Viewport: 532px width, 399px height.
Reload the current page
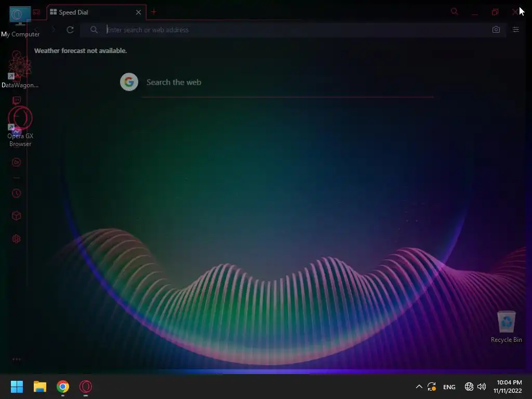(70, 30)
